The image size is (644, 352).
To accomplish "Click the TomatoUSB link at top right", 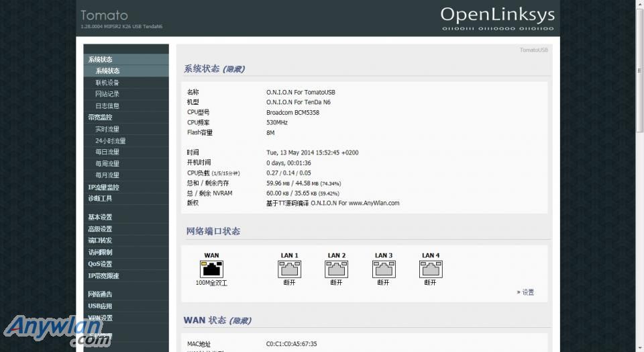I will pos(533,50).
